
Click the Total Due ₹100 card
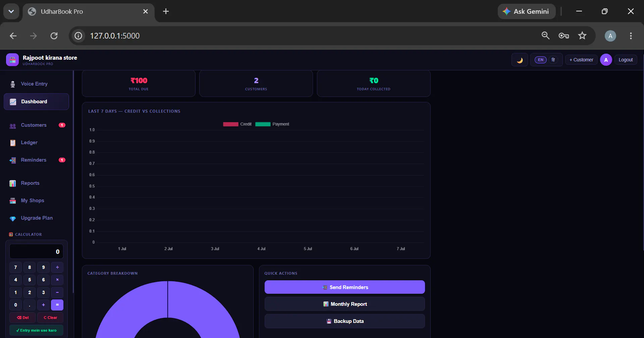pos(139,83)
